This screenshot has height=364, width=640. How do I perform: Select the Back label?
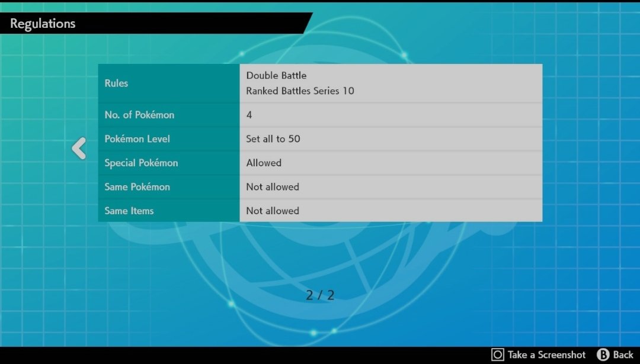623,355
